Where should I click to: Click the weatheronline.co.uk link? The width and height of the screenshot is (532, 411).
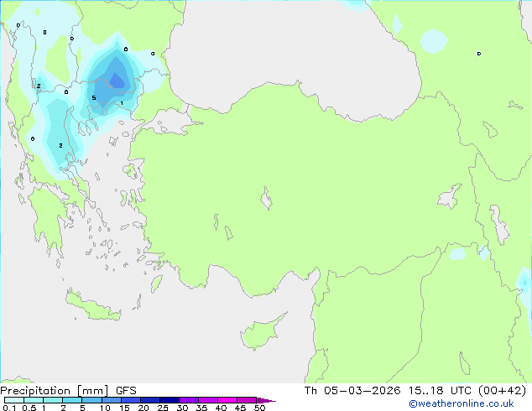(462, 403)
